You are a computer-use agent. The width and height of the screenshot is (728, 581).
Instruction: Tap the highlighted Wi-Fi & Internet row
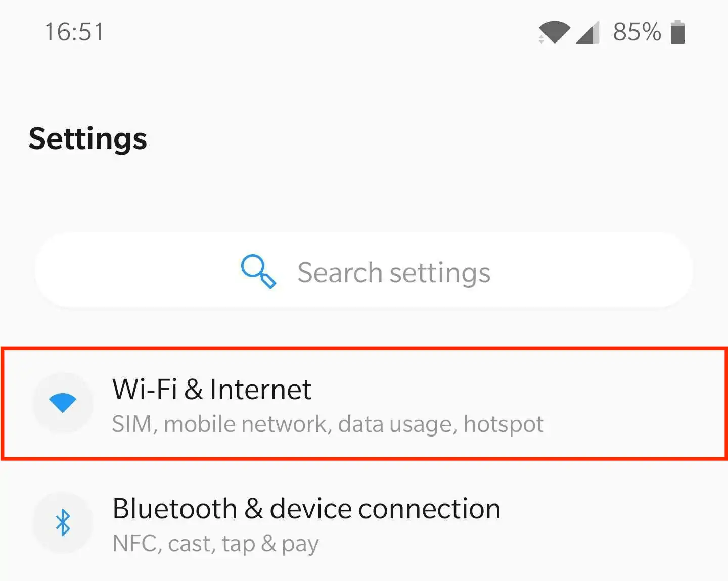pos(354,403)
